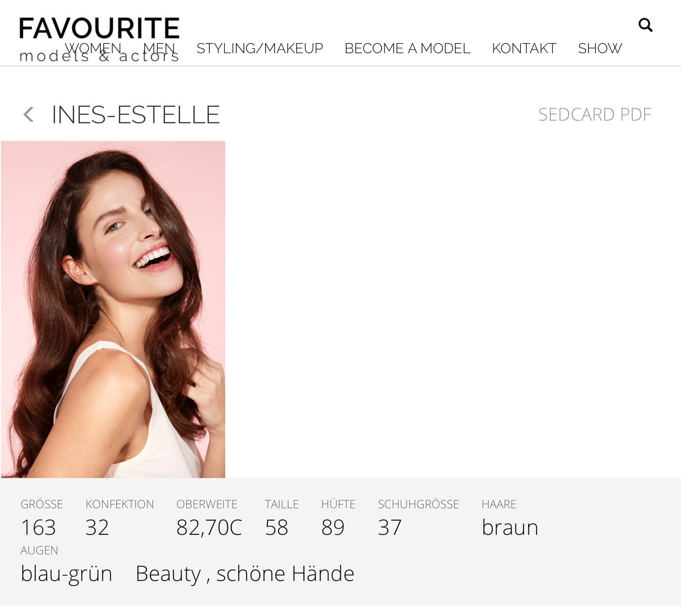Open the KONTAKT page
This screenshot has width=681, height=616.
[x=524, y=48]
